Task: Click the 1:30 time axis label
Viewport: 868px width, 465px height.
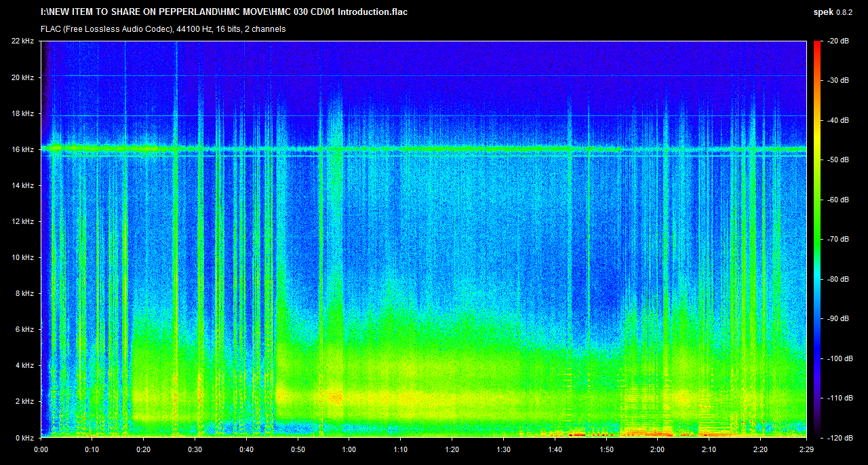Action: point(503,449)
